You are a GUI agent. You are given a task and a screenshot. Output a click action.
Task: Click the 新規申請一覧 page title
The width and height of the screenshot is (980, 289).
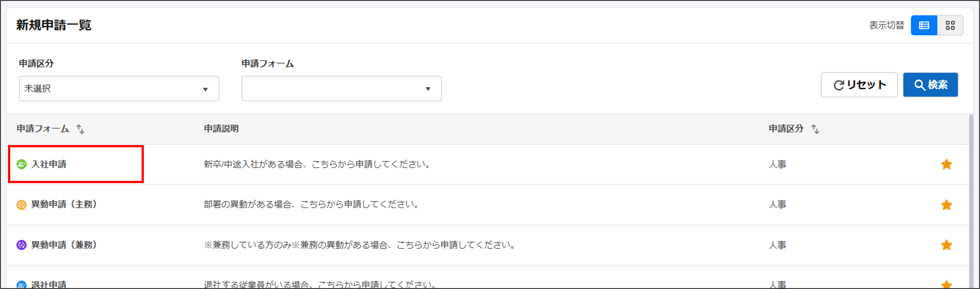tap(54, 25)
